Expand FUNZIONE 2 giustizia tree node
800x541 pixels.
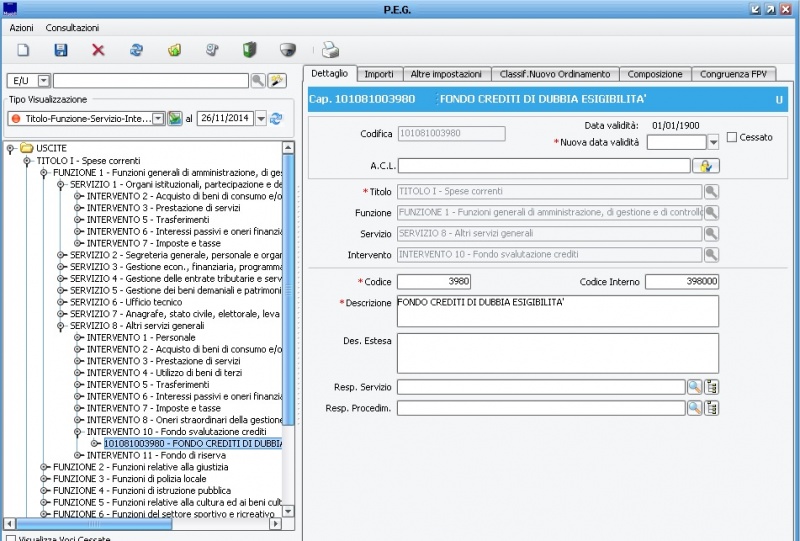pyautogui.click(x=44, y=467)
